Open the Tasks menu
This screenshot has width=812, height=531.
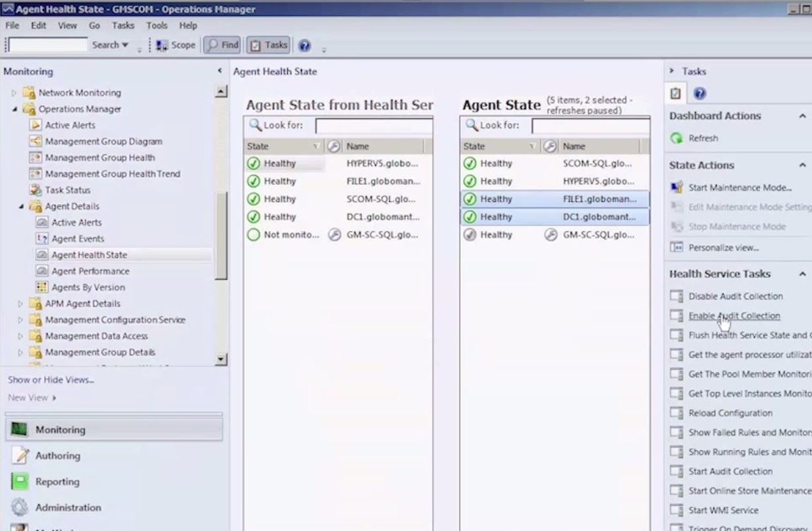[x=123, y=26]
